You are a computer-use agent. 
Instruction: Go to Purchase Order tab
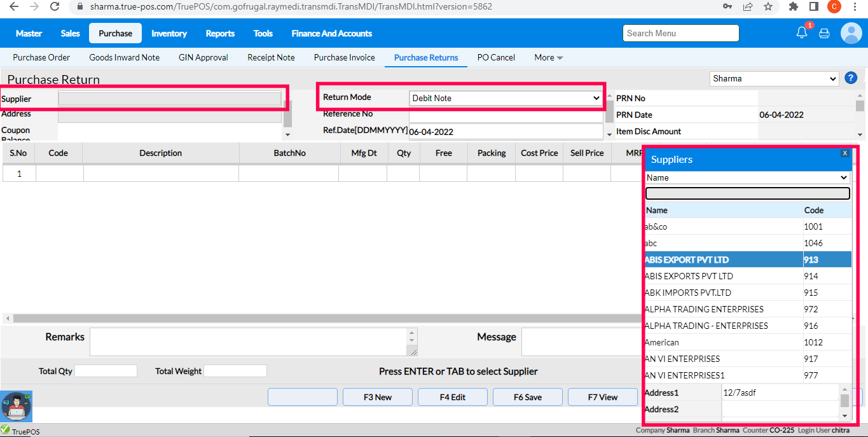[x=41, y=57]
